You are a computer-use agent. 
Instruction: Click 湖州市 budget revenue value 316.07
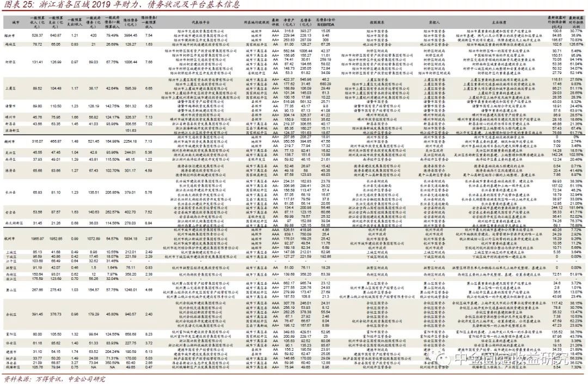38,142
